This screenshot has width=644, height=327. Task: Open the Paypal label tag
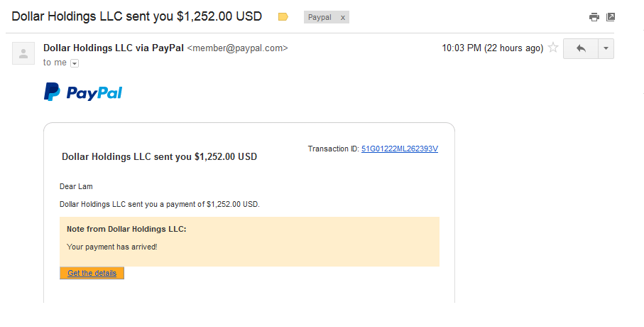[x=320, y=17]
